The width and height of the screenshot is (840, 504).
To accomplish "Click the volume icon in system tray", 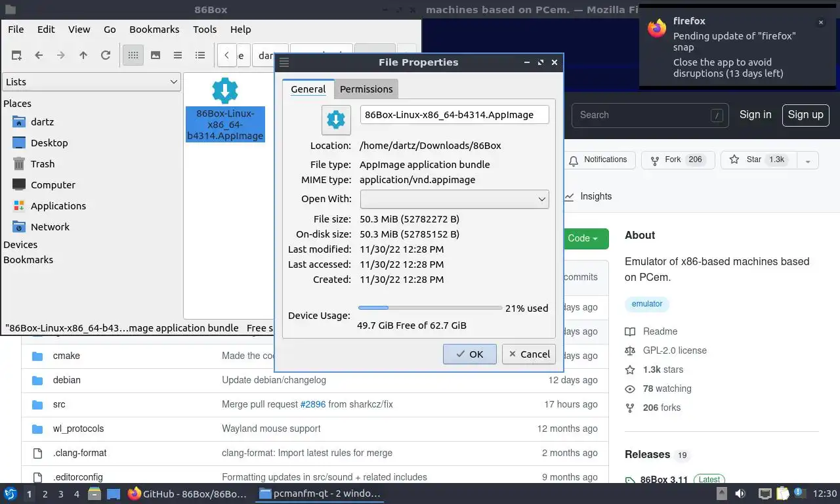I will tap(740, 493).
